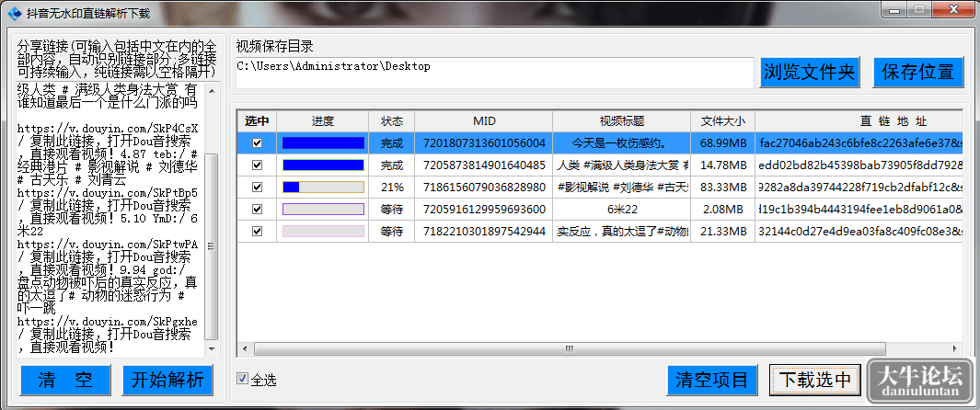
Task: Click the 清空 button under the share-link box
Action: (65, 380)
